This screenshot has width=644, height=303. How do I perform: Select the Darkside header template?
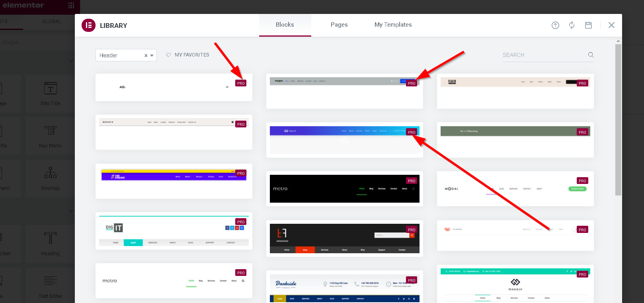pos(345,287)
